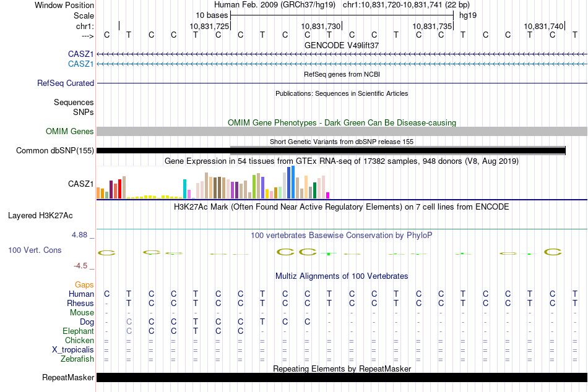Select the OMIM Genes track label
This screenshot has height=392, width=588.
(69, 131)
